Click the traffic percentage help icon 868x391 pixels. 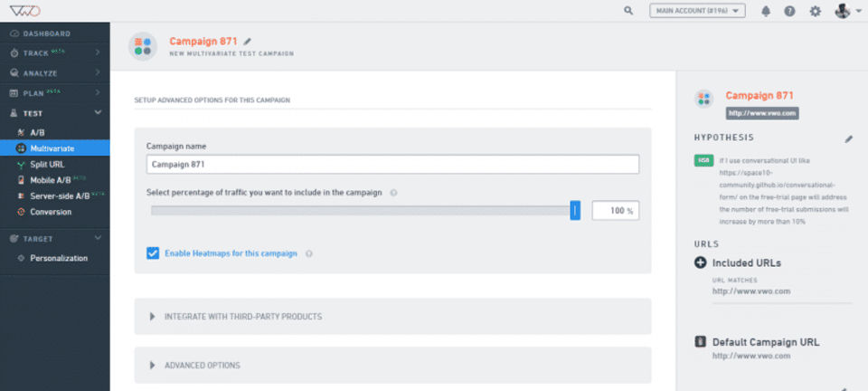coord(393,193)
